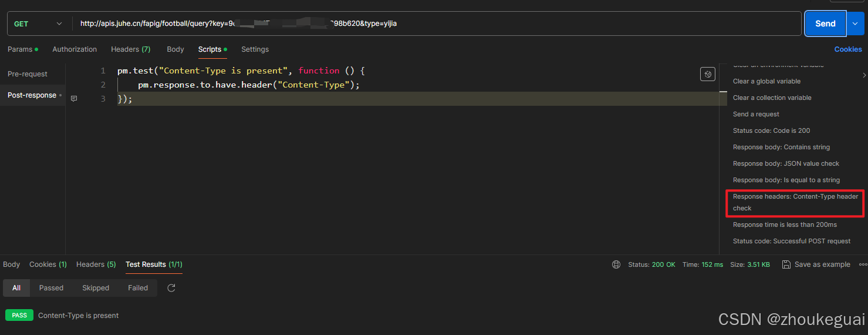Show All test results filter
The height and width of the screenshot is (335, 868).
(x=16, y=288)
